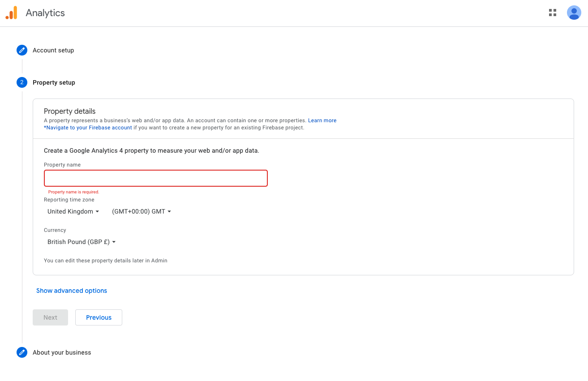Go to About your business step
The width and height of the screenshot is (588, 381).
tap(62, 352)
